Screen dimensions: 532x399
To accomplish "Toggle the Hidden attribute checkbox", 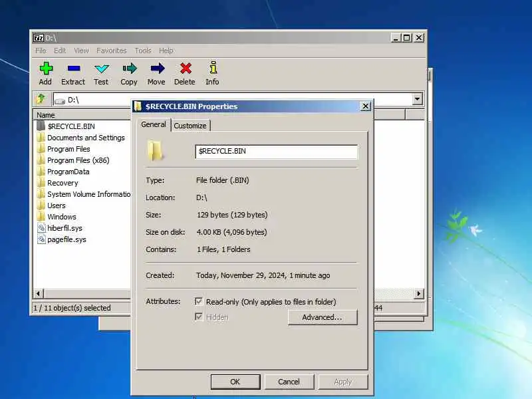I will point(199,317).
